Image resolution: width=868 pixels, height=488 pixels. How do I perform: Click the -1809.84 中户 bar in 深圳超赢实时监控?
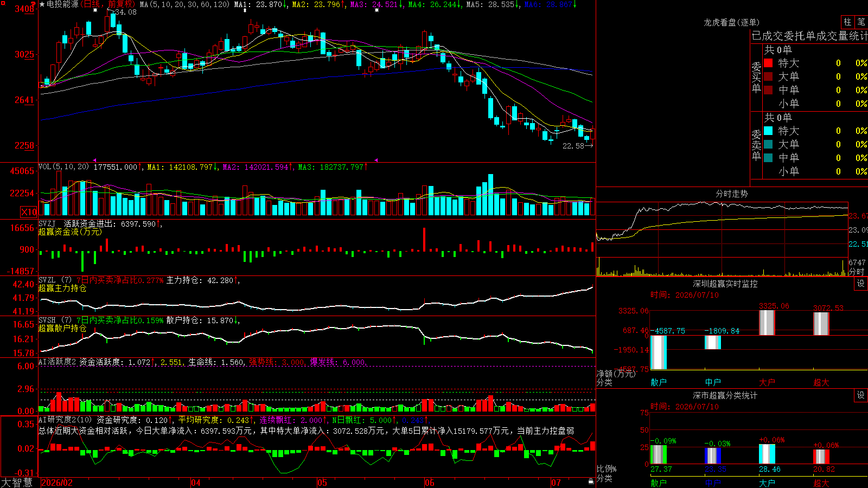click(713, 343)
